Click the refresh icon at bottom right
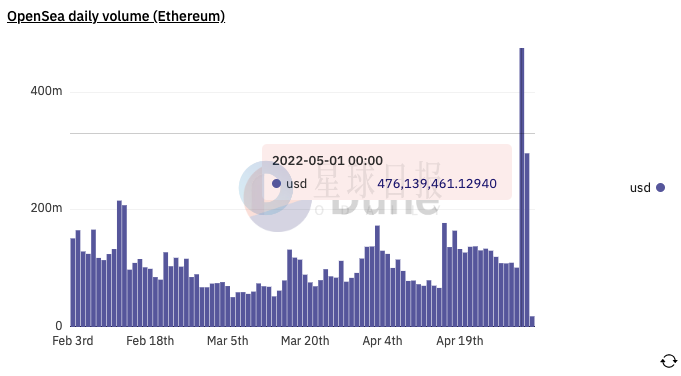Viewport: 681px width, 376px height. tap(669, 361)
